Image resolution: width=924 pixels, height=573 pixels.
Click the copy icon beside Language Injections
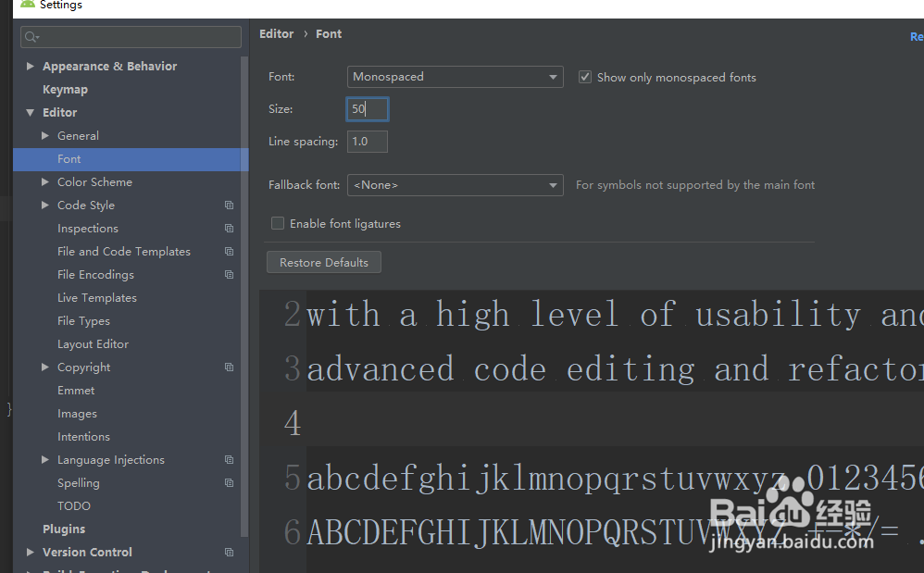click(230, 459)
